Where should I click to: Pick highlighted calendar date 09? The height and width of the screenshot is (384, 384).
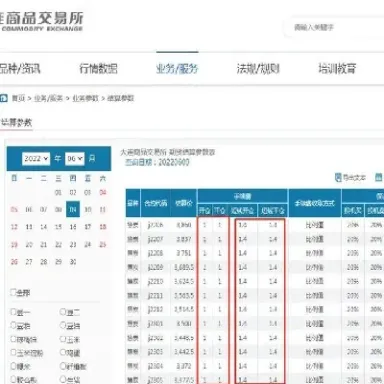pos(73,209)
